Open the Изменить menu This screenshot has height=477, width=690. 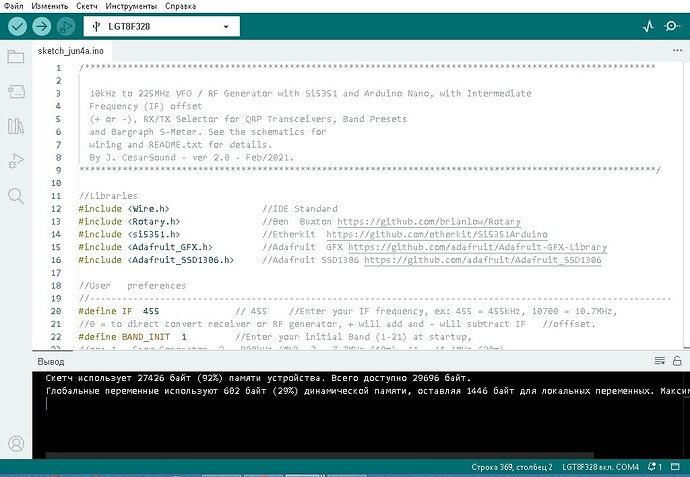pos(50,6)
